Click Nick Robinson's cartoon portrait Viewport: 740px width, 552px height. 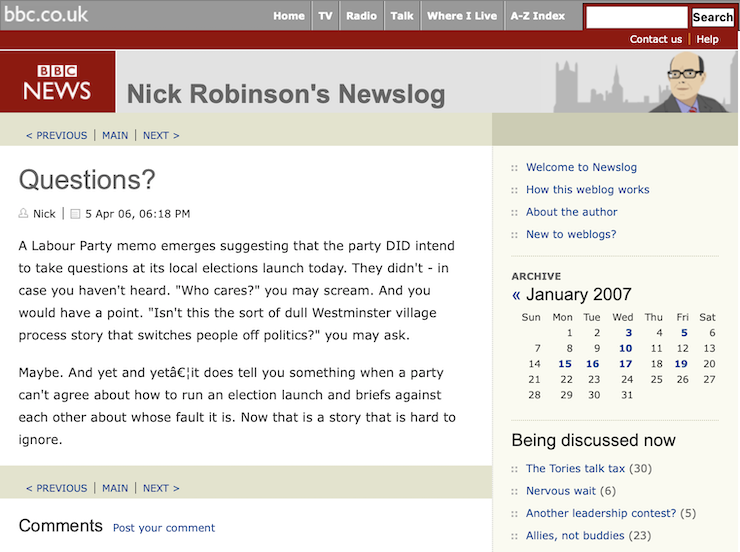(x=688, y=83)
